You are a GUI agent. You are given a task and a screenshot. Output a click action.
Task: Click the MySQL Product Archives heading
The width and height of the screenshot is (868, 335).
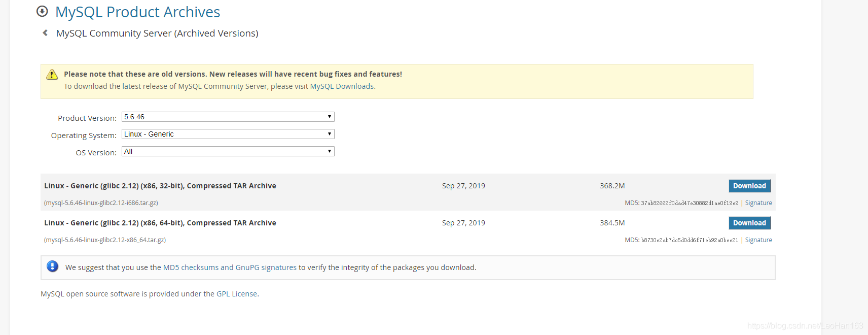(137, 12)
